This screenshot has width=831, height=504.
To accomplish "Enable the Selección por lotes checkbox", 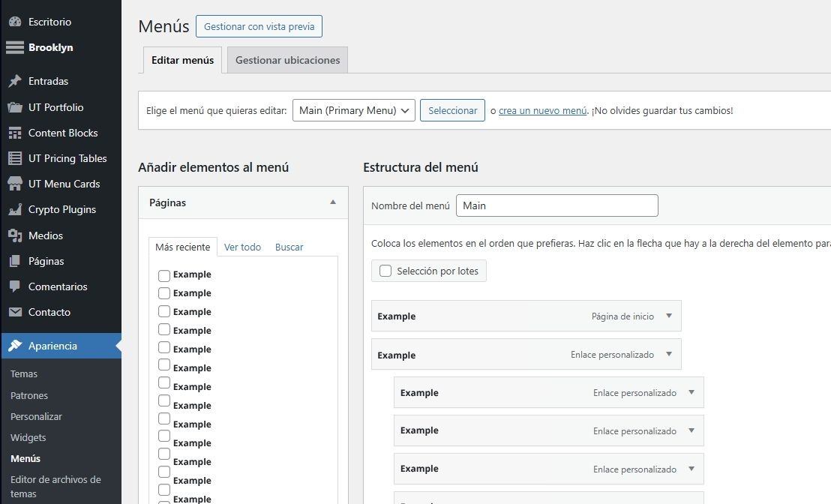I will pos(385,271).
